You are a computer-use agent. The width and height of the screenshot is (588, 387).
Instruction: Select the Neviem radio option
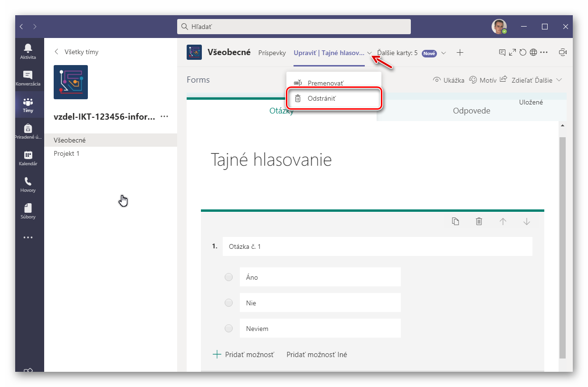coord(229,328)
